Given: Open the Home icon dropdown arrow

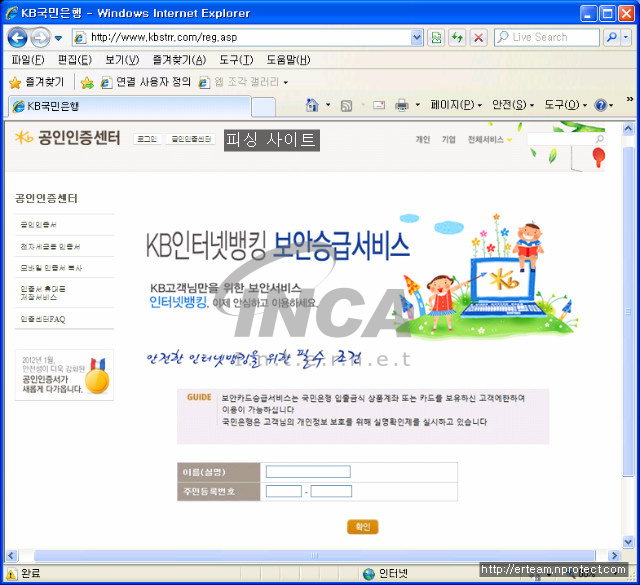Looking at the screenshot, I should click(x=328, y=105).
